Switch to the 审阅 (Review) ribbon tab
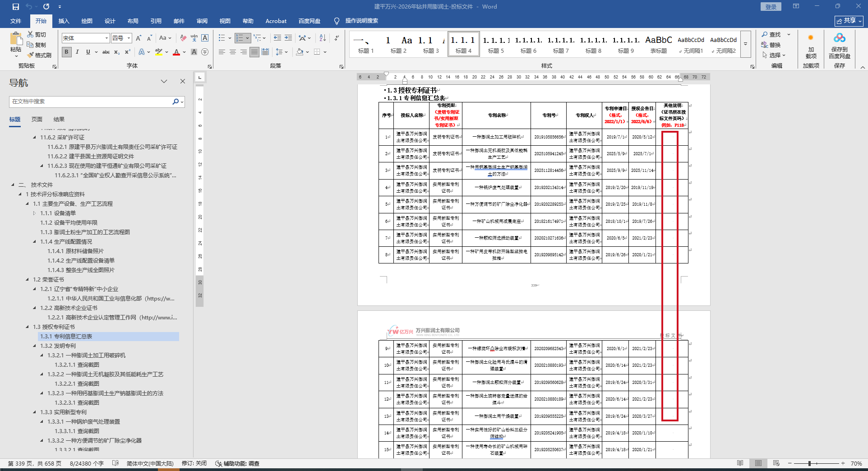The width and height of the screenshot is (868, 471). pyautogui.click(x=202, y=21)
